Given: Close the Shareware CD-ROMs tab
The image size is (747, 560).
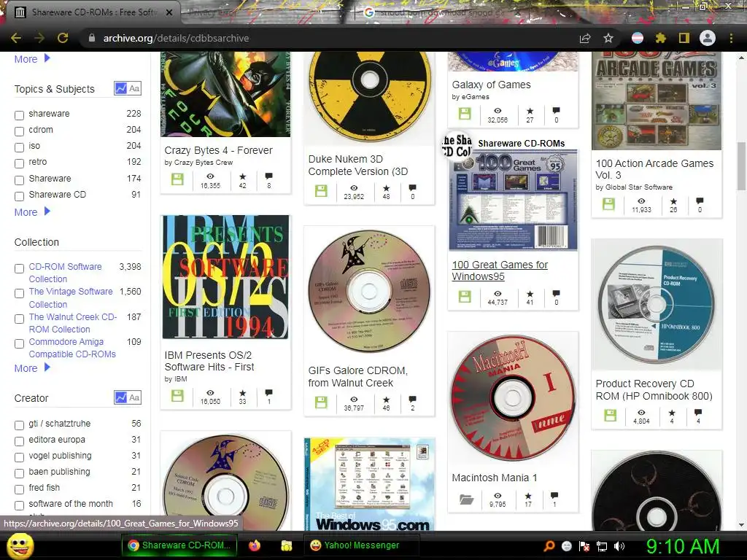Looking at the screenshot, I should coord(169,13).
